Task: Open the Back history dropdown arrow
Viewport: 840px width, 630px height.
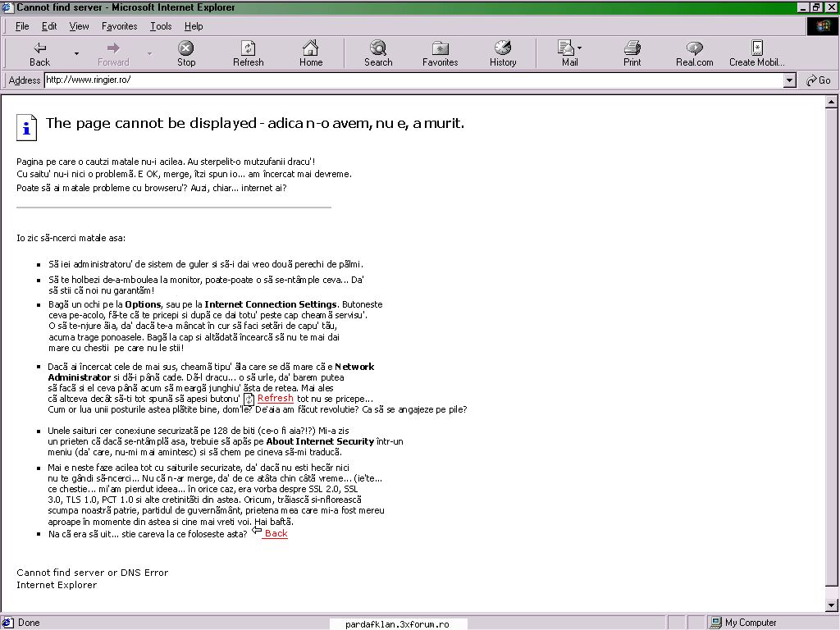Action: [76, 53]
